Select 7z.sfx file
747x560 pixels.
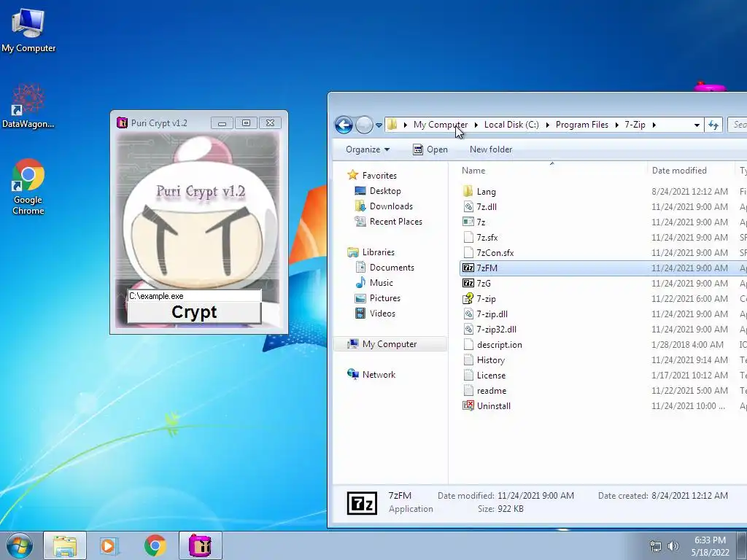pos(487,237)
